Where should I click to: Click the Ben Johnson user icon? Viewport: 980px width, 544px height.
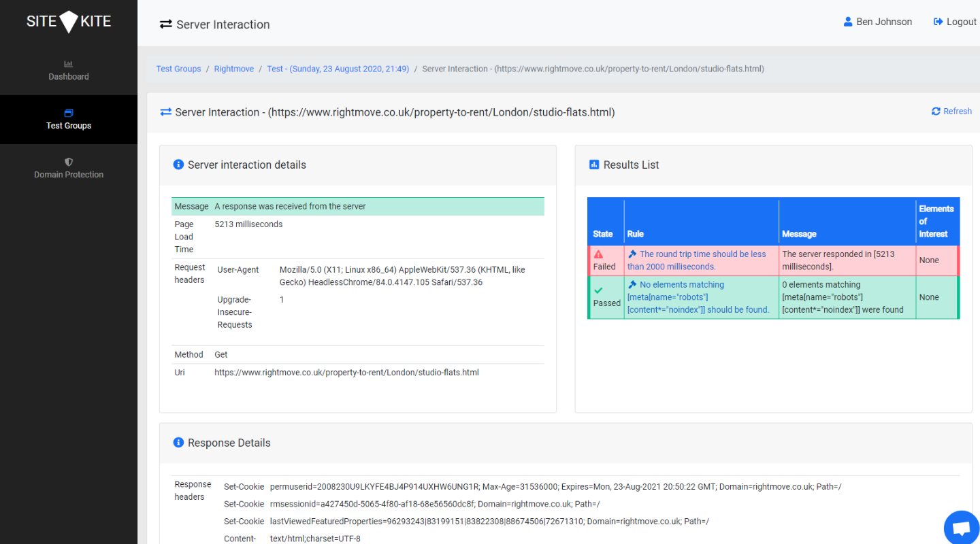pyautogui.click(x=848, y=22)
